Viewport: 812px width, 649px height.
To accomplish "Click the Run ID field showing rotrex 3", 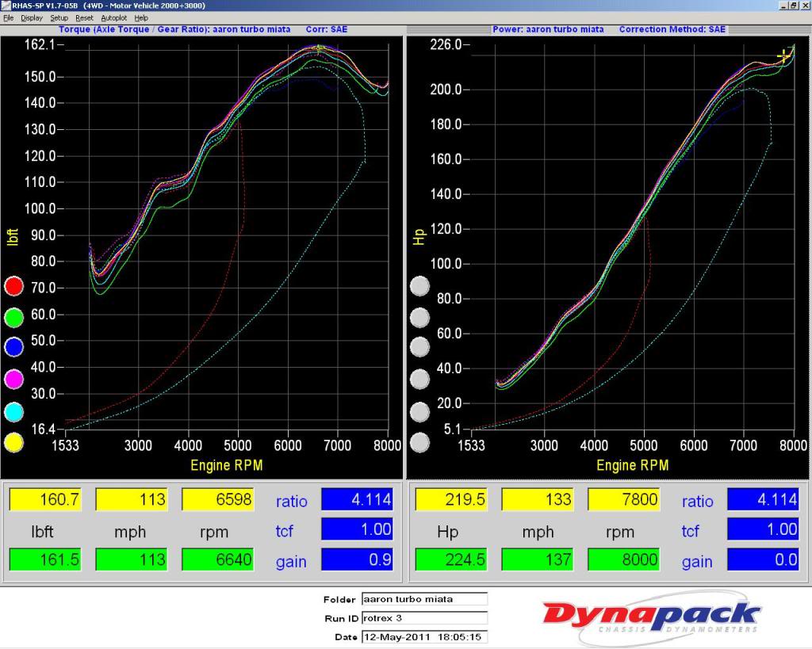I will (x=424, y=618).
